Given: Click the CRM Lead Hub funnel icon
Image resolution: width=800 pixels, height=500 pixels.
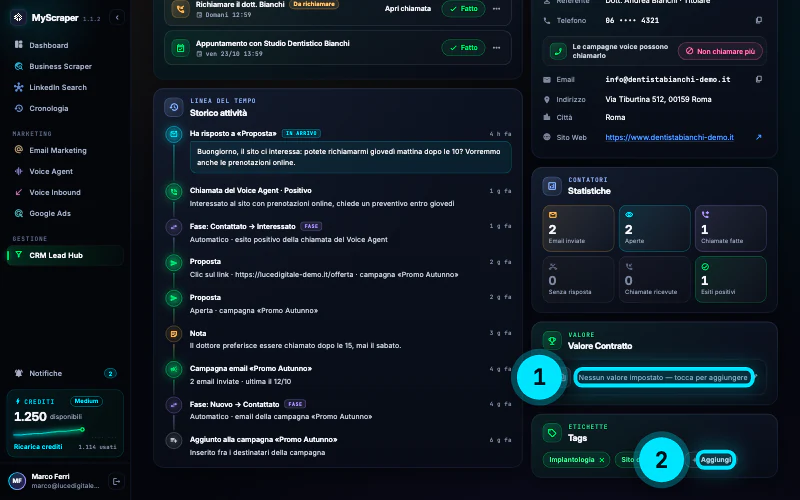Looking at the screenshot, I should 19,255.
